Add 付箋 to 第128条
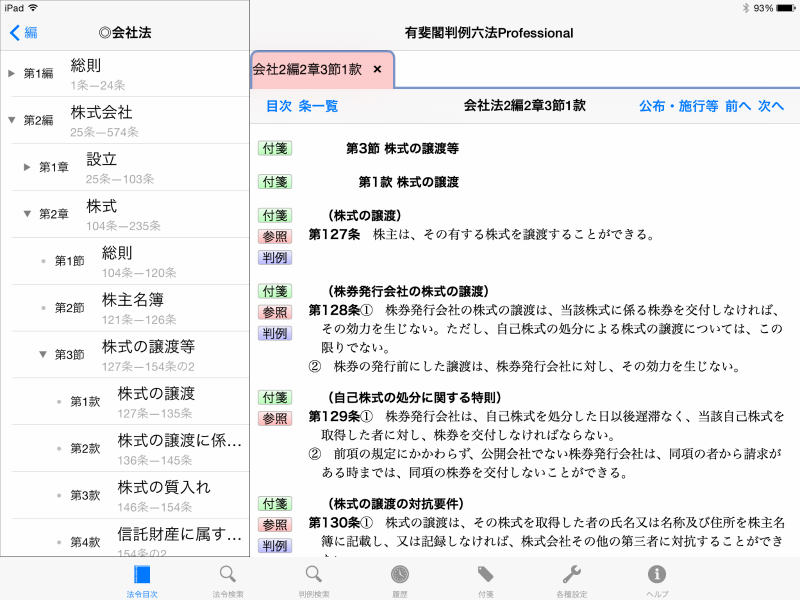The height and width of the screenshot is (600, 800). point(275,291)
